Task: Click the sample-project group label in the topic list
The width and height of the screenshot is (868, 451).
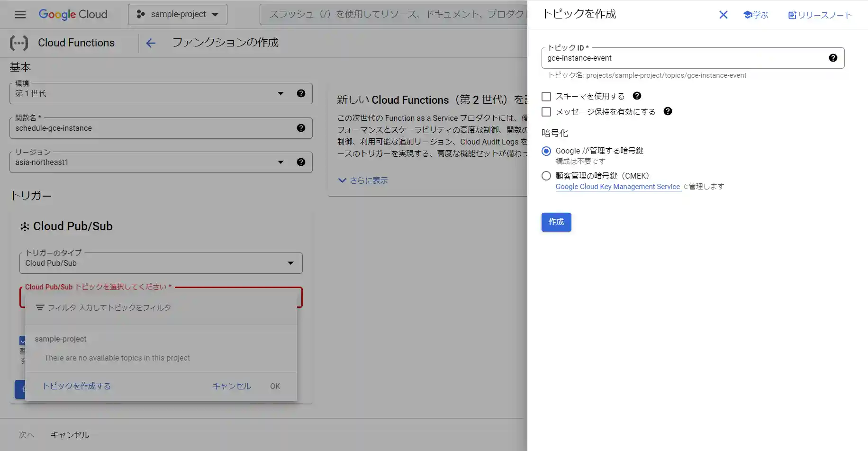Action: [x=61, y=339]
